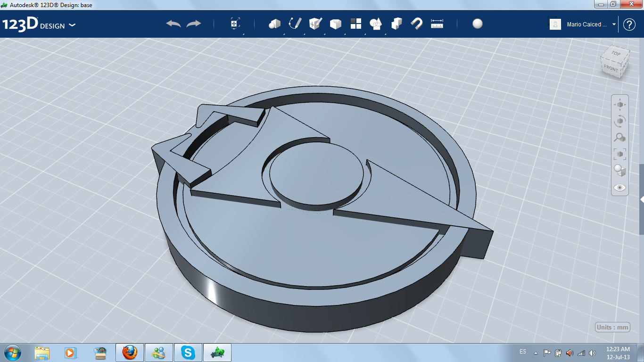Open the Modify tool menu
644x362 pixels.
coord(335,24)
